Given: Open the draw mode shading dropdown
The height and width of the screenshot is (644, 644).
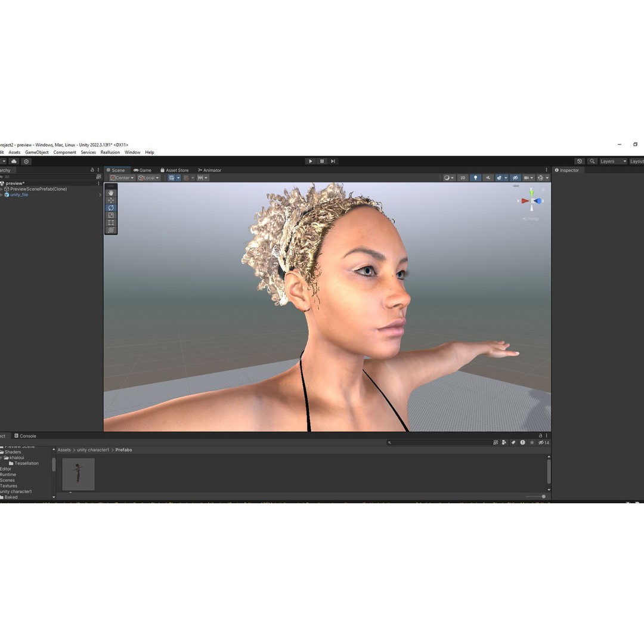Looking at the screenshot, I should (x=448, y=178).
